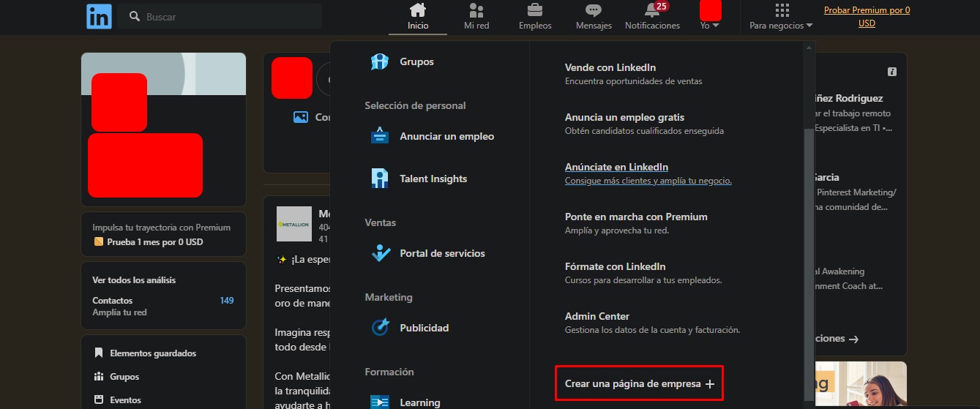980x409 pixels.
Task: Click the business menu scrollbar thumb
Action: click(809, 263)
